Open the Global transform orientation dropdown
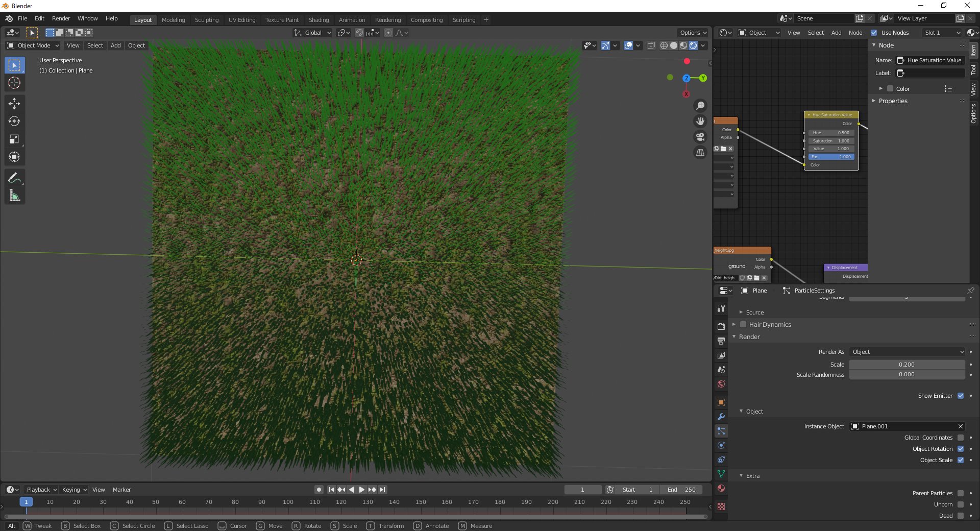Viewport: 980px width, 531px height. pyautogui.click(x=313, y=33)
